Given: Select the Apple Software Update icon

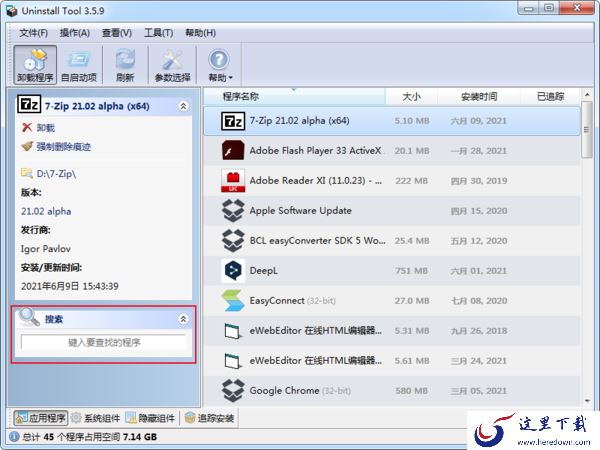Looking at the screenshot, I should tap(233, 210).
